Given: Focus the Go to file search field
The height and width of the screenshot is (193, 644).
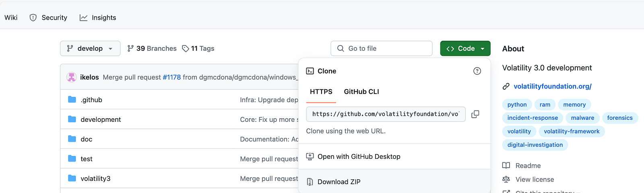Looking at the screenshot, I should [x=382, y=48].
